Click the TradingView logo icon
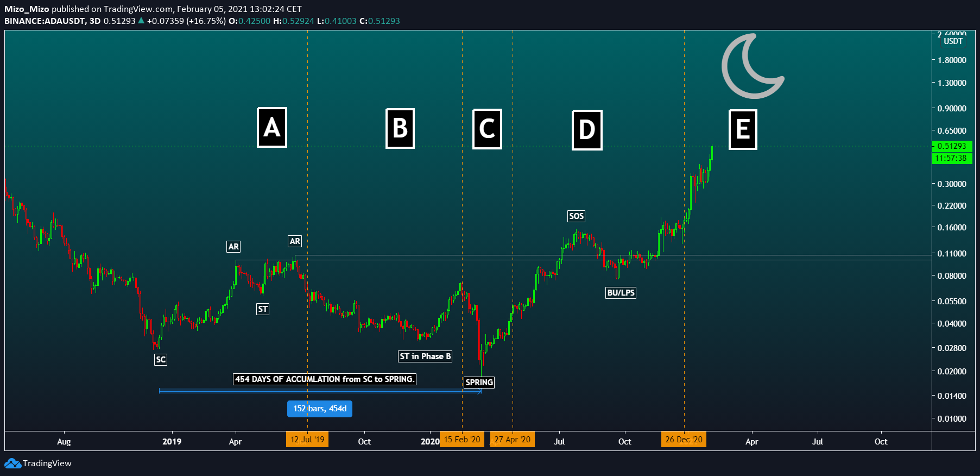This screenshot has width=980, height=476. point(12,464)
